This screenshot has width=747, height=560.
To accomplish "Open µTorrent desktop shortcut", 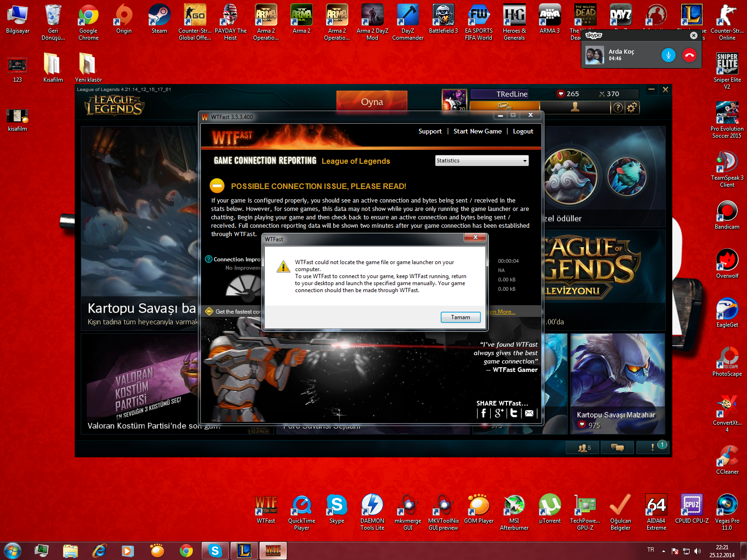I will 550,509.
